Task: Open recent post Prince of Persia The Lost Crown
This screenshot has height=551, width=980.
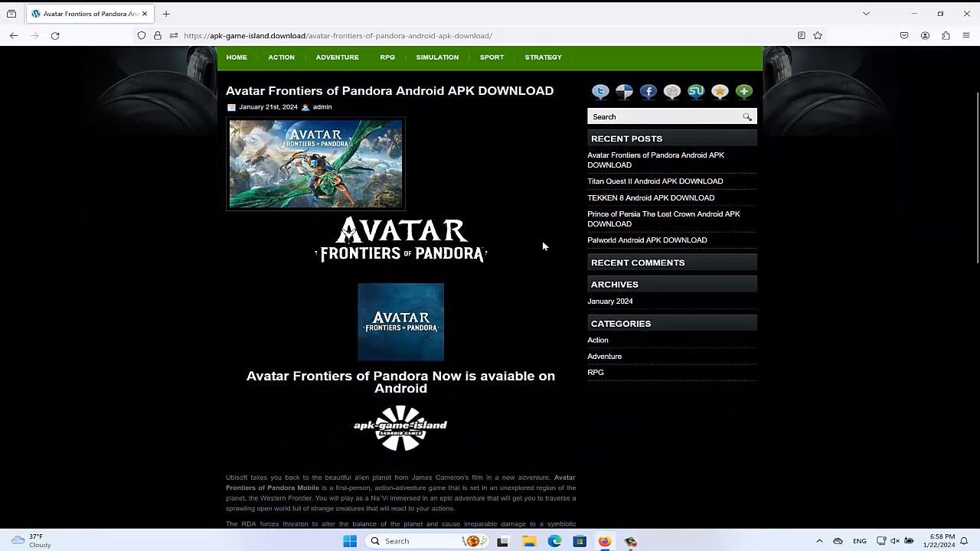Action: point(664,219)
